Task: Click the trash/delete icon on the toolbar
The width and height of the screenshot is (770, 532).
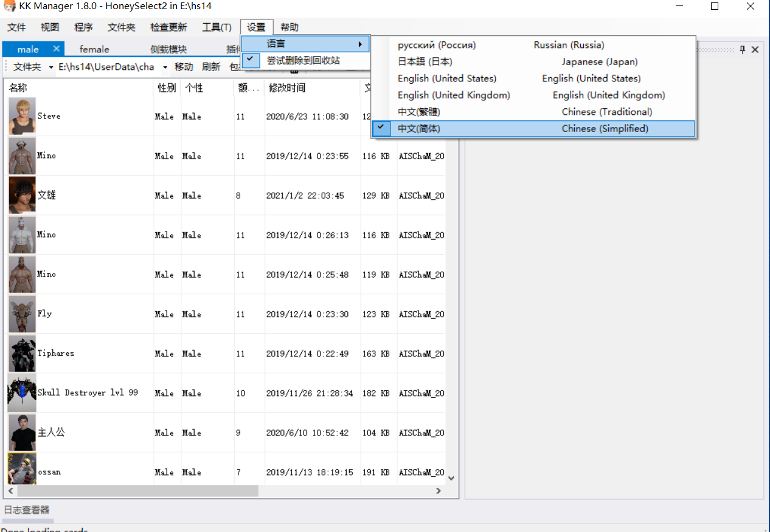Action: [295, 72]
